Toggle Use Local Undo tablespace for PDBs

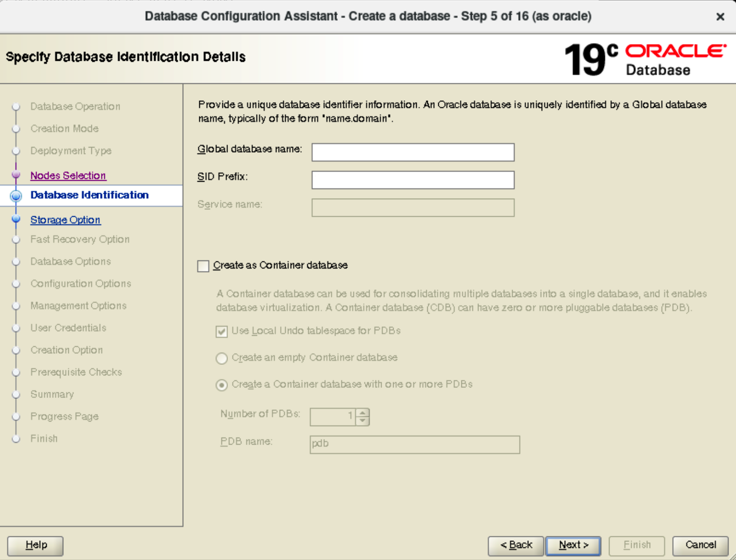(221, 332)
